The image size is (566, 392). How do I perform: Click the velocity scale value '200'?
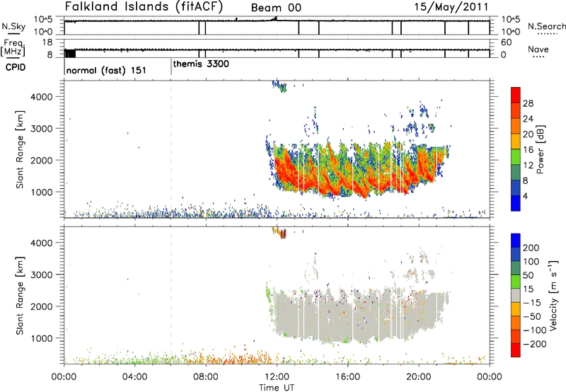pos(531,248)
